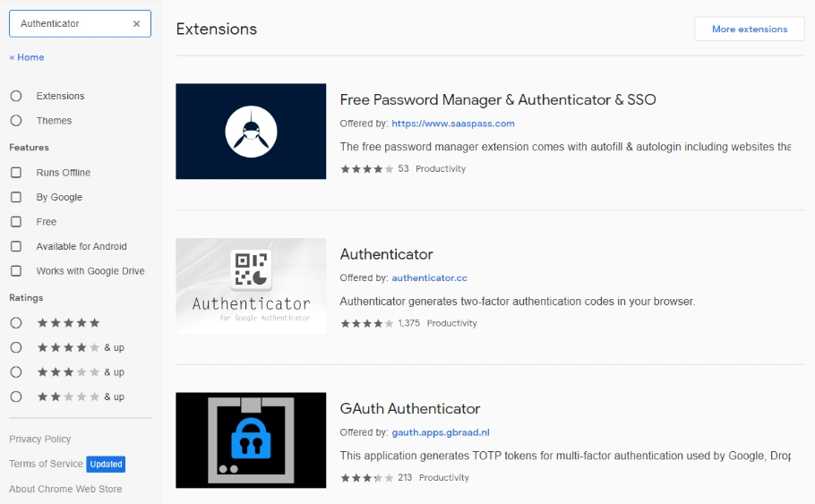Click the More extensions button

749,29
